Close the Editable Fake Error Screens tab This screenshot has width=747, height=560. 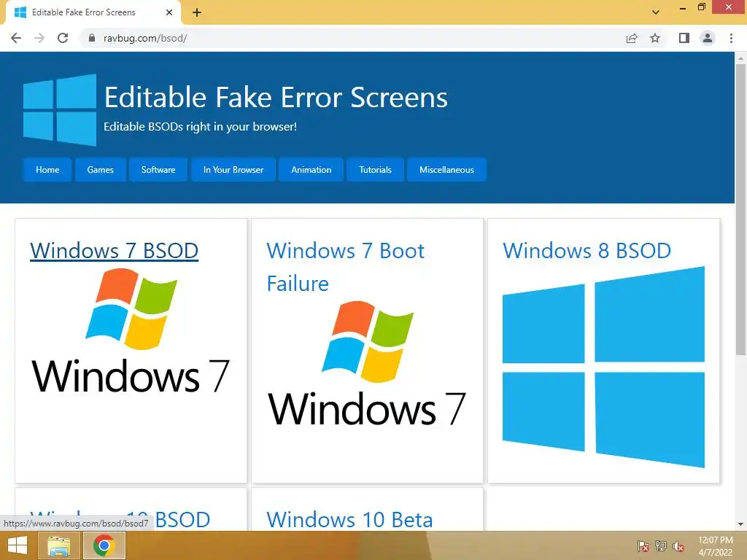(169, 12)
